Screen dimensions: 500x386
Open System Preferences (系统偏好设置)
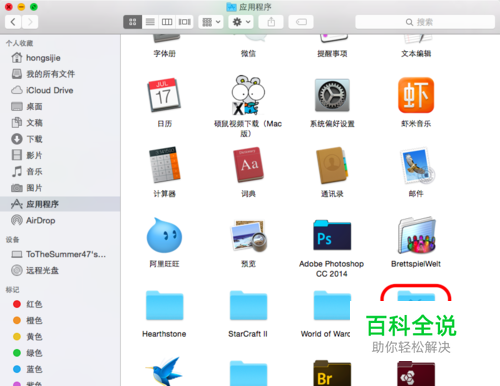(332, 95)
